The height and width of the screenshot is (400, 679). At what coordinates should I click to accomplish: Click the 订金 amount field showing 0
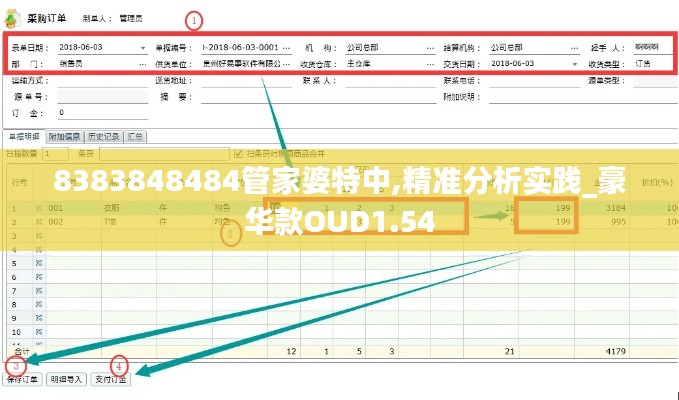103,113
